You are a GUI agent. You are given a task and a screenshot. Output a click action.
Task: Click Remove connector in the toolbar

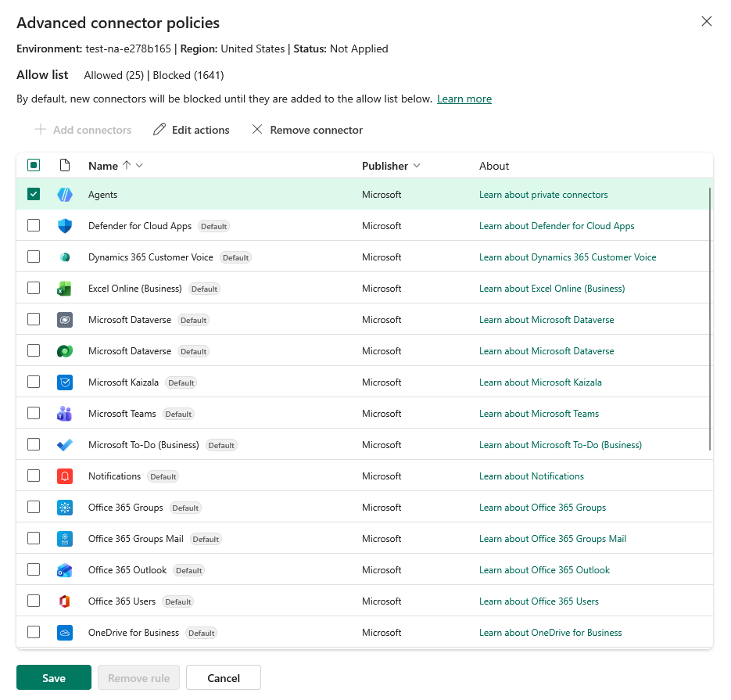coord(307,130)
